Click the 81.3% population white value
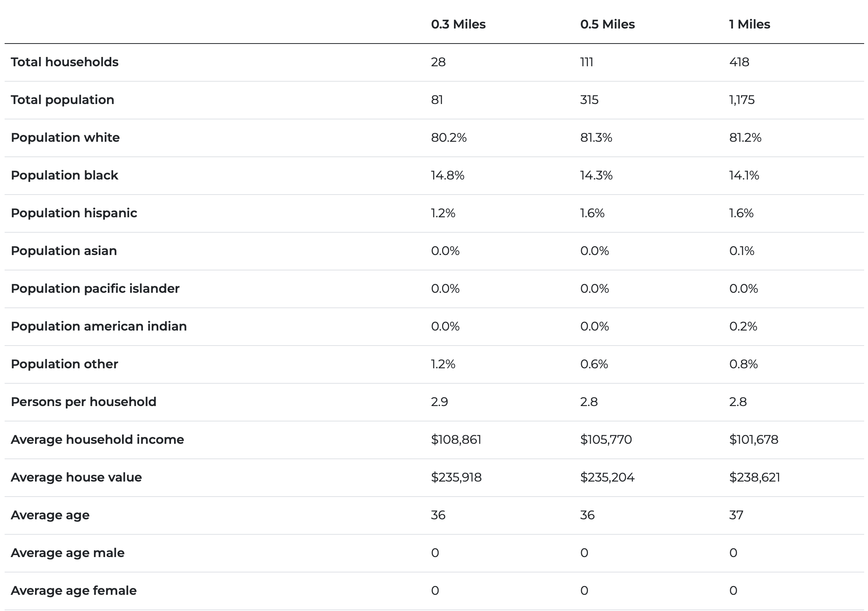The width and height of the screenshot is (868, 611). (596, 138)
